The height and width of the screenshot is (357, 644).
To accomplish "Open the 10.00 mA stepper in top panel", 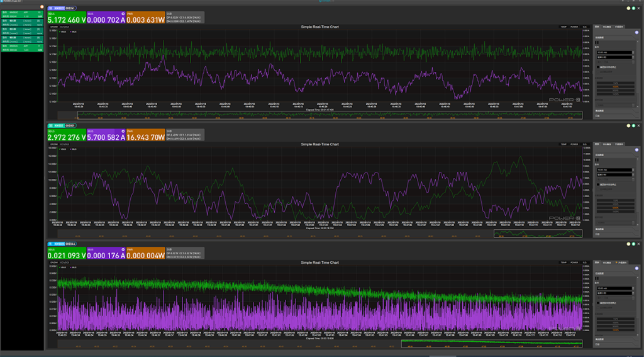I will [x=615, y=52].
